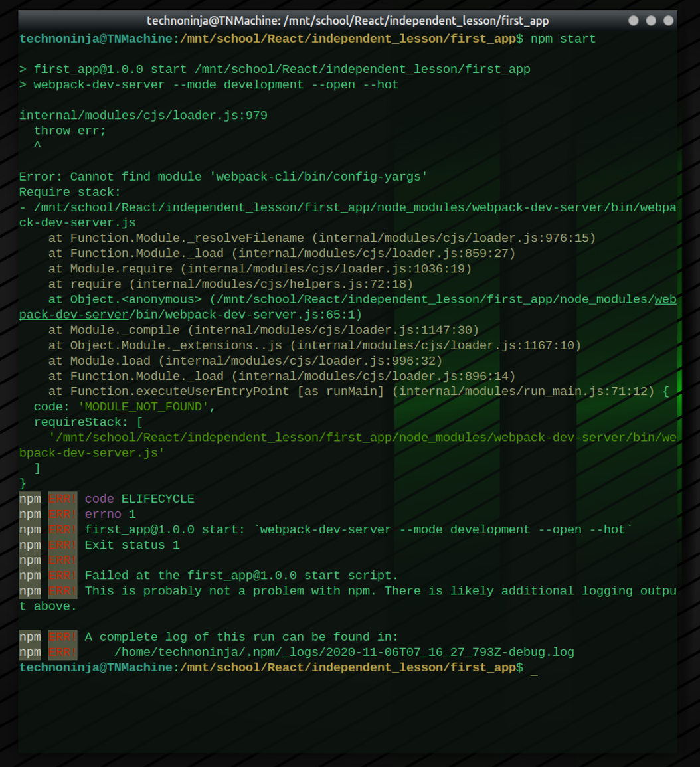Click the 'at Object.Module._extensions..js' stack line
Screen dimensions: 700x767
(315, 345)
